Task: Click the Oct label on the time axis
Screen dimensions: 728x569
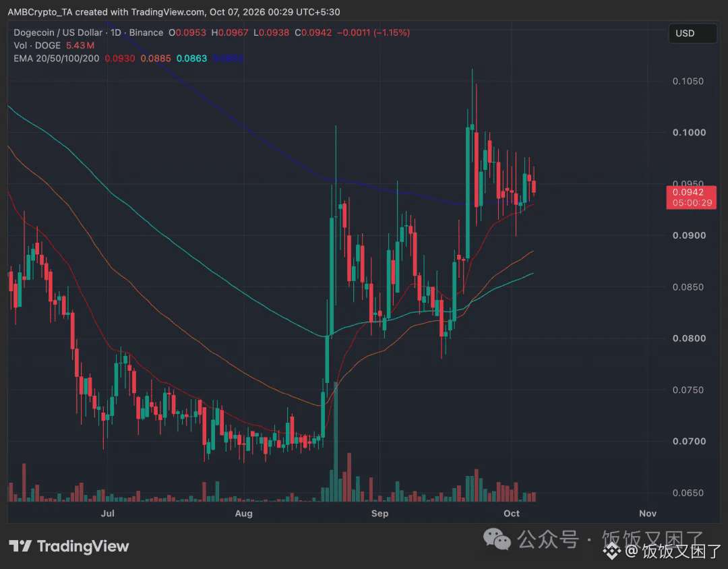Action: [512, 513]
